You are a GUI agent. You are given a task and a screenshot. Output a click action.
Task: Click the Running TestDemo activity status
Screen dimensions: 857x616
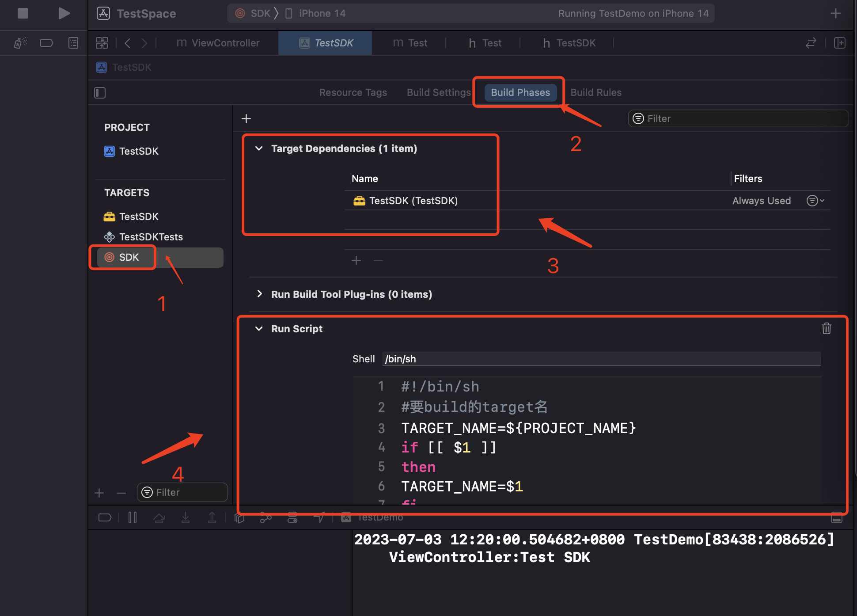(633, 13)
